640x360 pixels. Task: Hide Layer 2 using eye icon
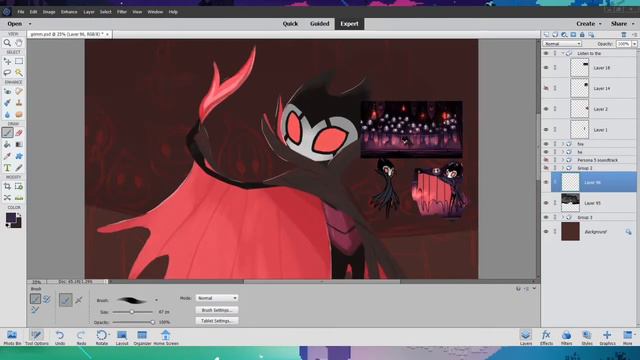(x=546, y=109)
